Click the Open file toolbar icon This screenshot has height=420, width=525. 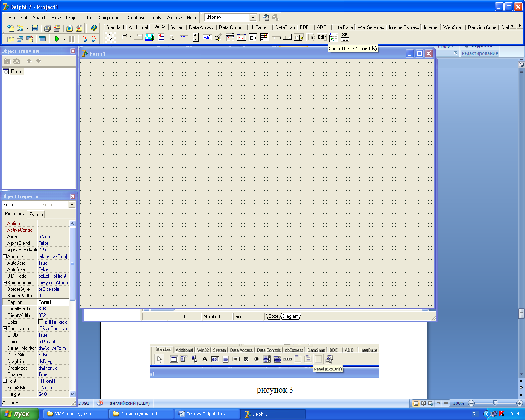[20, 28]
